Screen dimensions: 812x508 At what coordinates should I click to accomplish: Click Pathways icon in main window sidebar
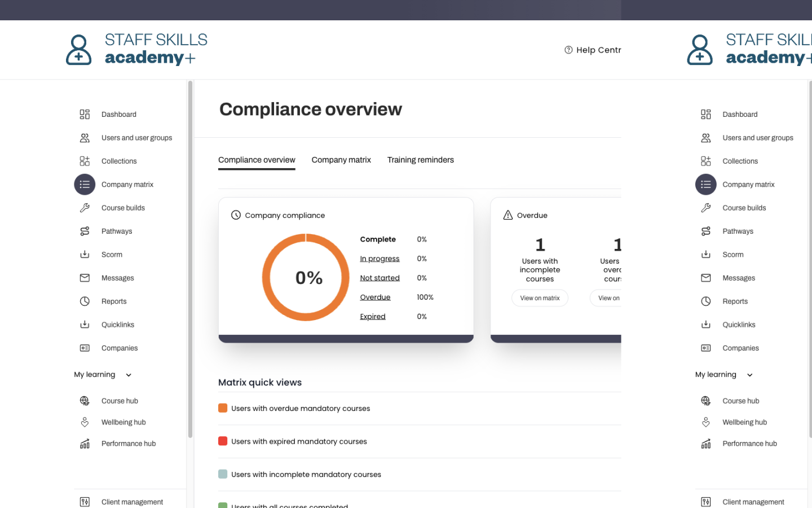(85, 231)
